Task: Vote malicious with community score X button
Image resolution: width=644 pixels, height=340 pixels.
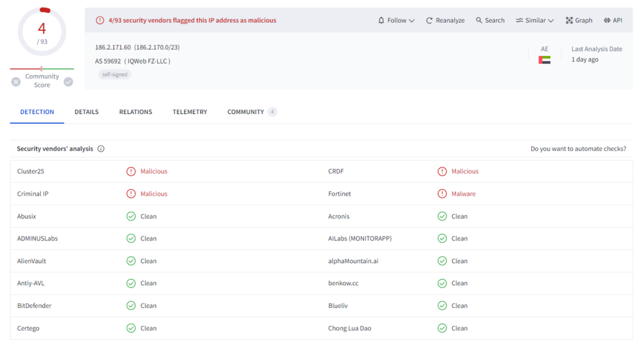Action: click(16, 81)
